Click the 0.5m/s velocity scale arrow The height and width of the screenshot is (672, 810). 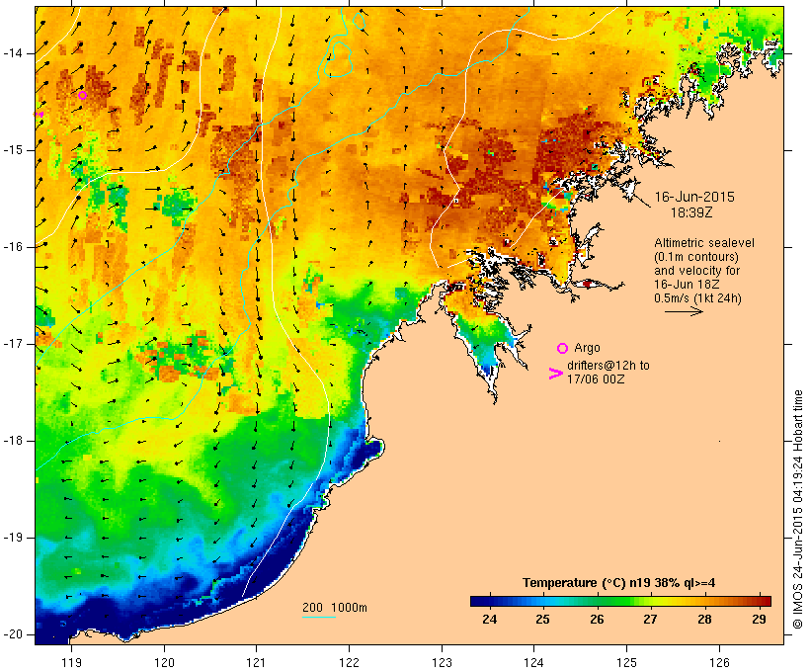(684, 311)
